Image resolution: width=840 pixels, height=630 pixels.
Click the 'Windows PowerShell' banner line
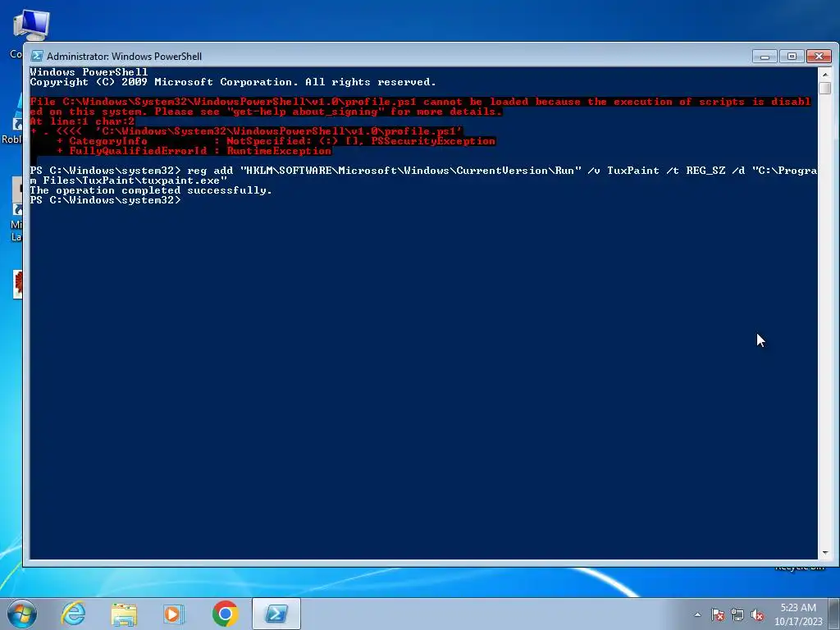point(89,72)
